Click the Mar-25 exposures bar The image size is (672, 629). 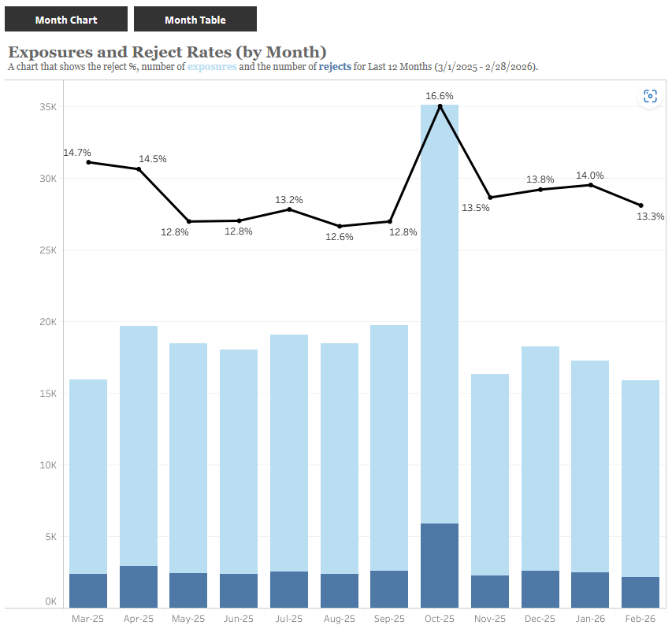87,472
